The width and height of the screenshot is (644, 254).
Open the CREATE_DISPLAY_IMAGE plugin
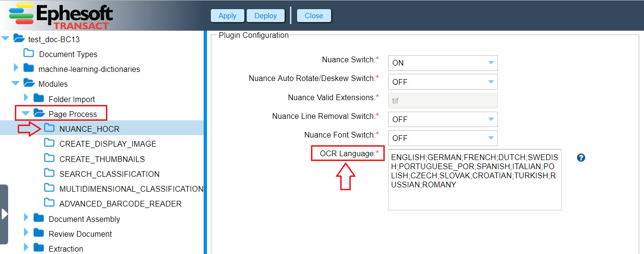point(108,144)
